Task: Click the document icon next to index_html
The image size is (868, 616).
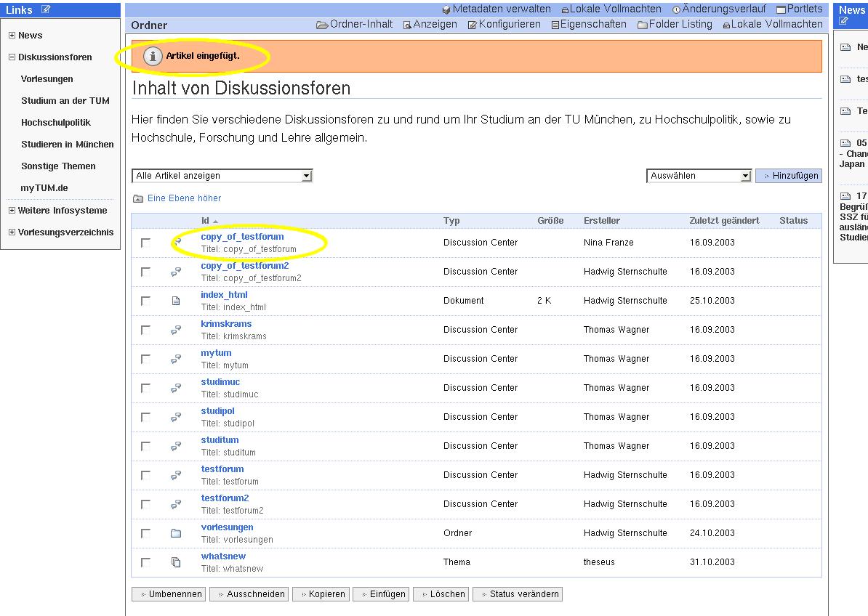Action: [176, 301]
